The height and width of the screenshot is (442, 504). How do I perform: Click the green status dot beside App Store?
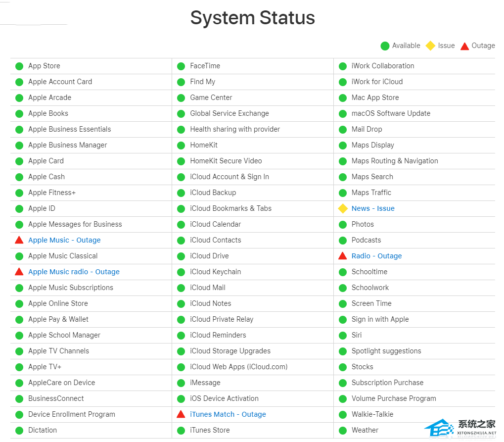[x=19, y=66]
